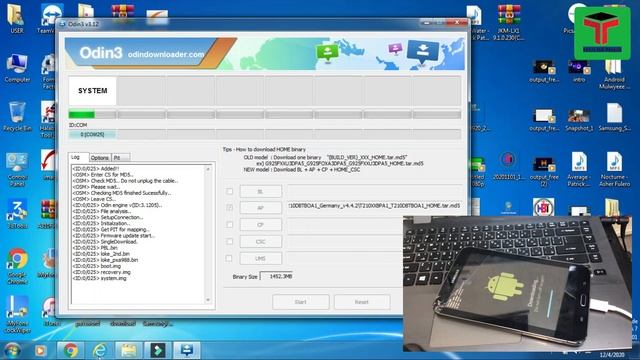This screenshot has height=360, width=640.
Task: Open Internet Explorer from the taskbar
Action: tap(99, 350)
